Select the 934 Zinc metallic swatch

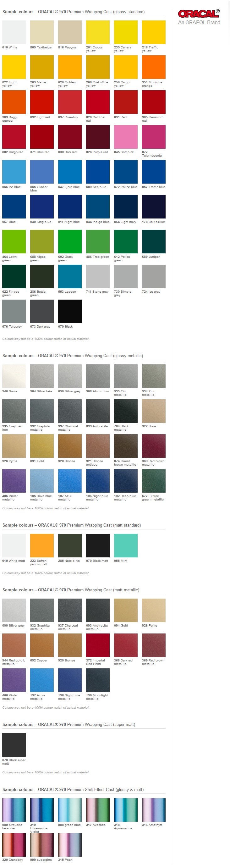[x=154, y=376]
